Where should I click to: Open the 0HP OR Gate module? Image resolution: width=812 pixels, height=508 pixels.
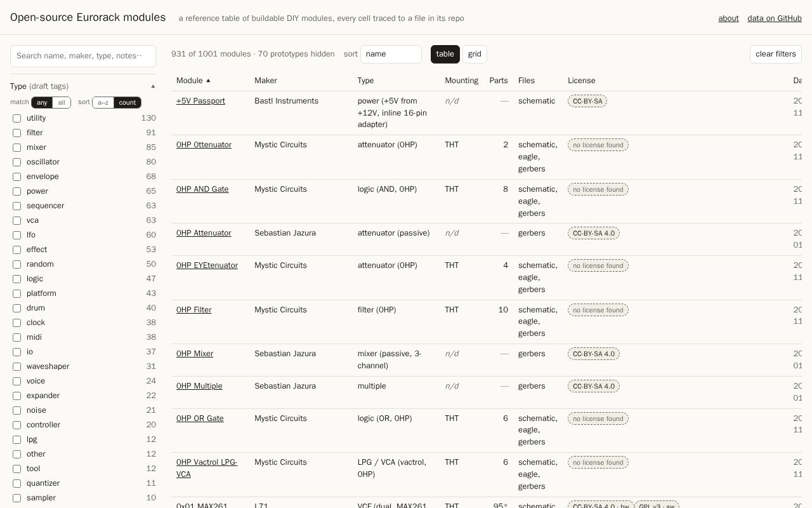(200, 418)
